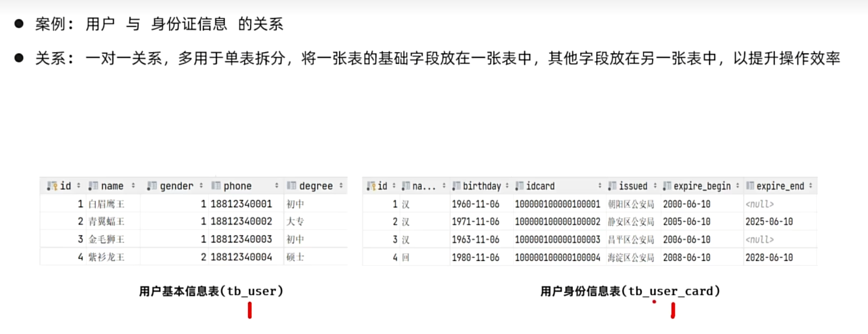Viewport: 868px width, 334px height.
Task: Select the name cell 金毛狮王
Action: (x=107, y=239)
